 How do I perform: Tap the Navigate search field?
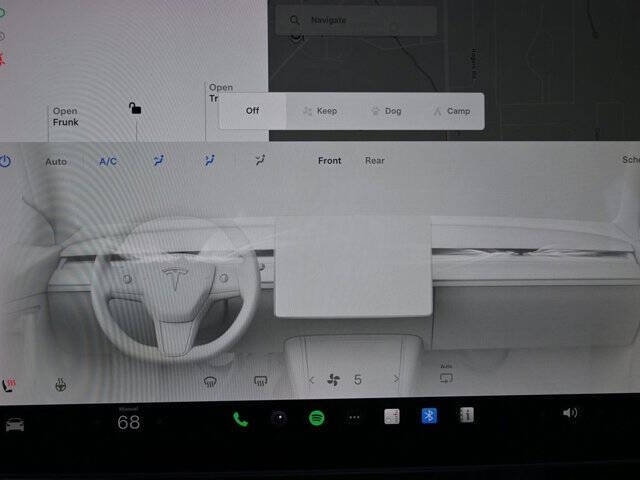tap(356, 20)
